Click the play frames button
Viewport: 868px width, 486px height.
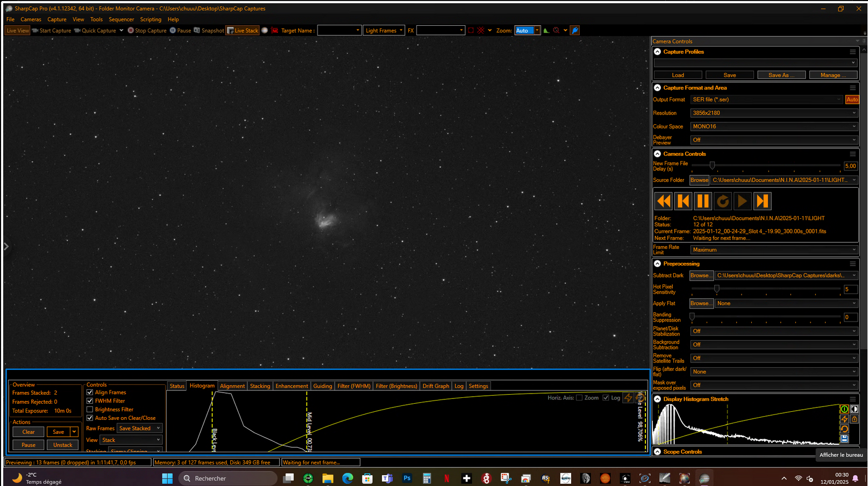pyautogui.click(x=743, y=201)
